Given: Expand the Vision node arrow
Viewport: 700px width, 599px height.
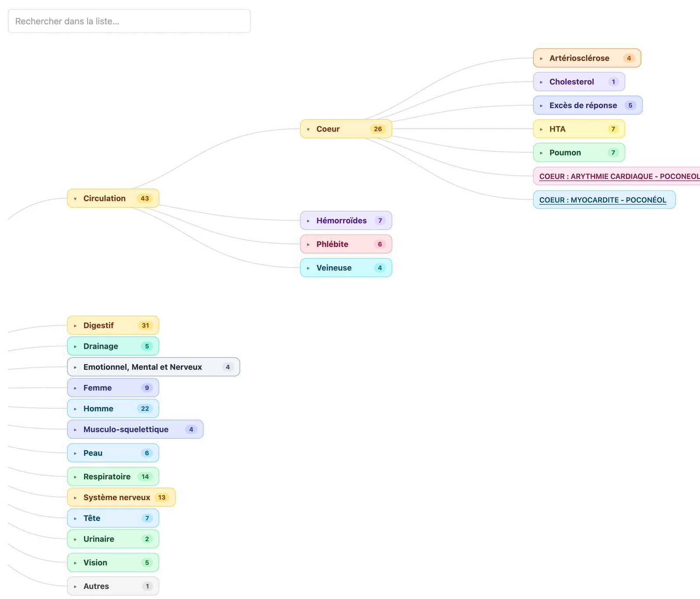Looking at the screenshot, I should pyautogui.click(x=75, y=563).
